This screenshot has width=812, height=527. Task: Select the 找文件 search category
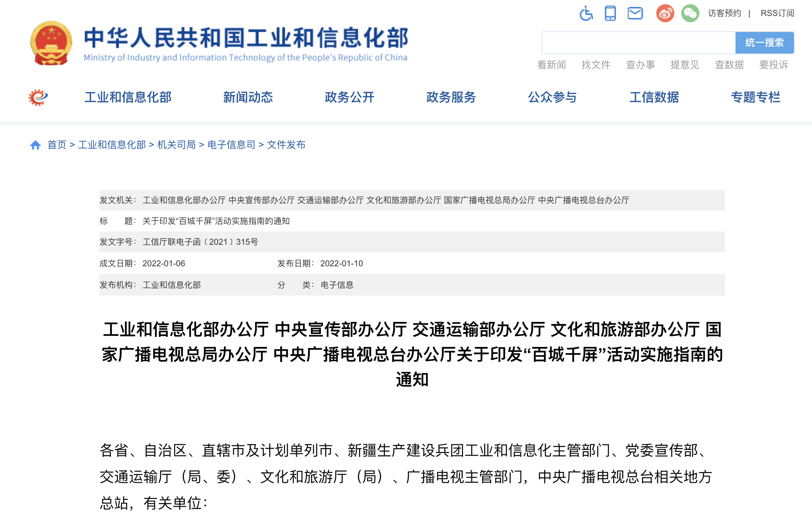[x=596, y=65]
